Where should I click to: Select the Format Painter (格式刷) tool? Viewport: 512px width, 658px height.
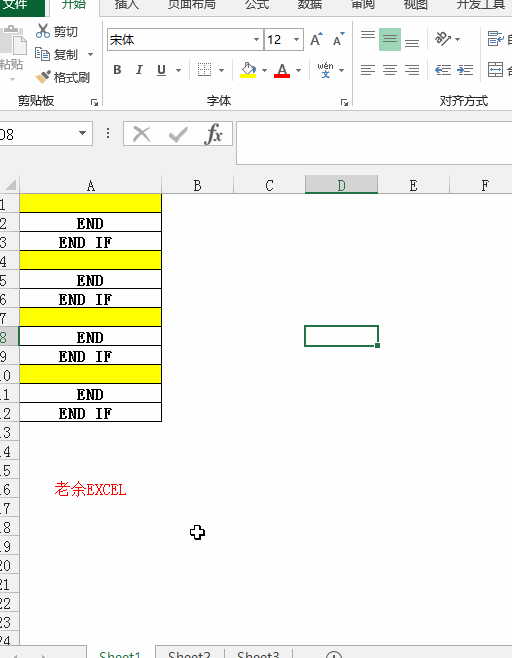tap(63, 77)
